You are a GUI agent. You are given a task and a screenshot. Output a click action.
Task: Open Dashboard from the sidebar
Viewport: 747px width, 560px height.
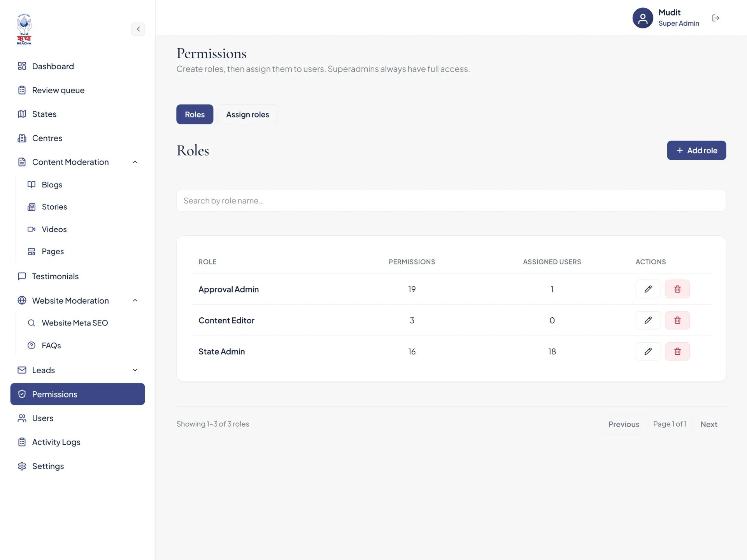[x=77, y=66]
